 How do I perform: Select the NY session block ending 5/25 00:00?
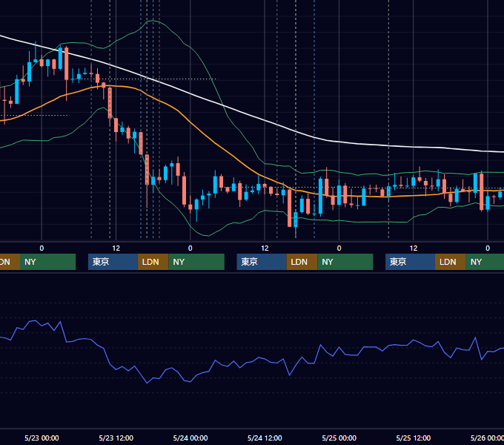click(x=345, y=262)
